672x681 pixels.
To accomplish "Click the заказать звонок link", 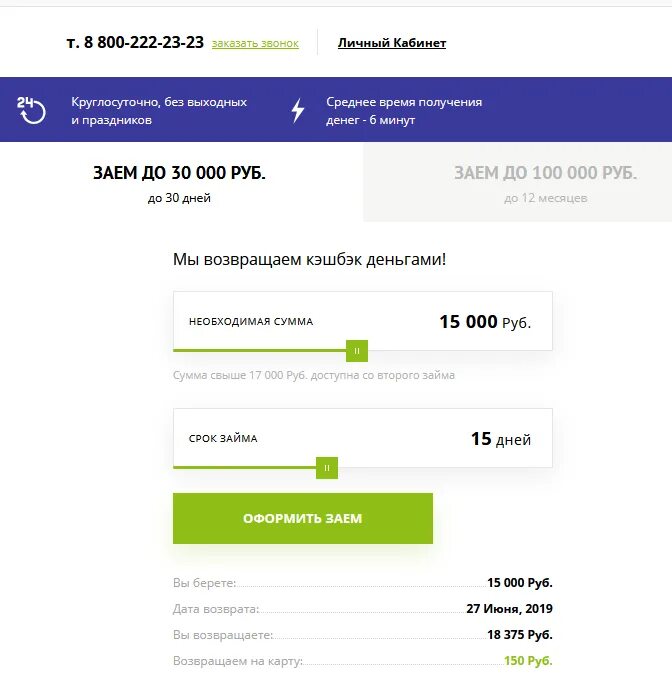I will [255, 43].
